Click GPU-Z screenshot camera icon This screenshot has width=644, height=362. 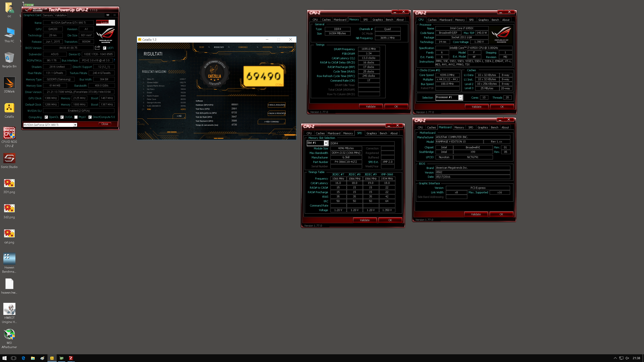pos(108,15)
